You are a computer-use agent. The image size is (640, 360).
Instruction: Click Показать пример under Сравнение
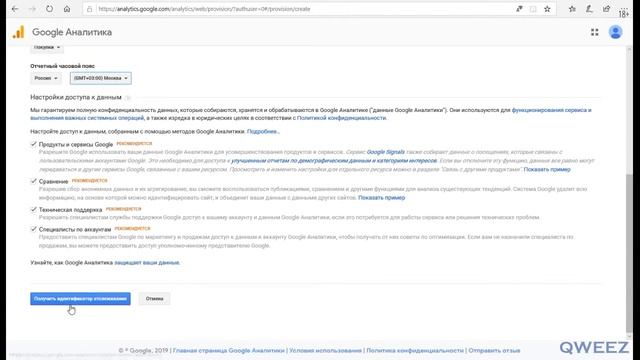click(382, 198)
